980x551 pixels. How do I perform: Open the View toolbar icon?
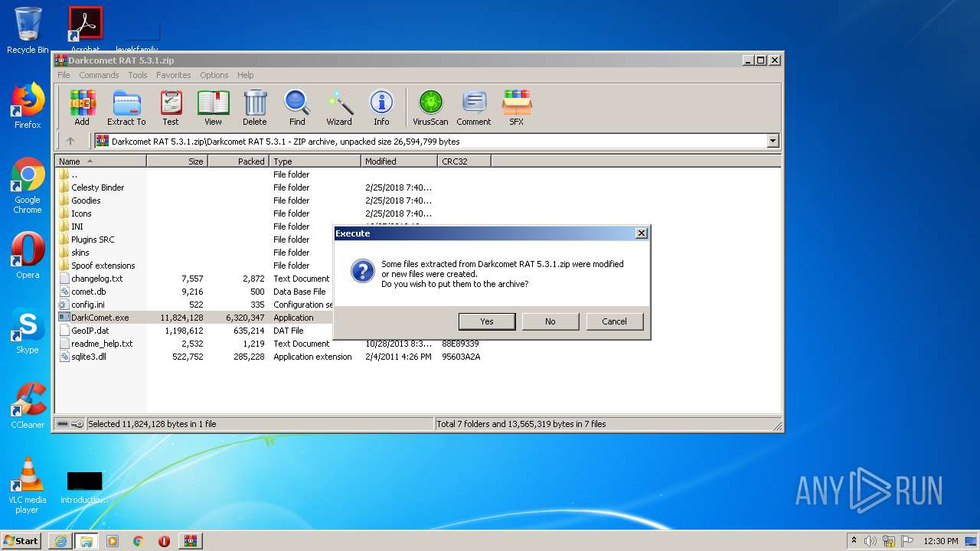pos(213,107)
